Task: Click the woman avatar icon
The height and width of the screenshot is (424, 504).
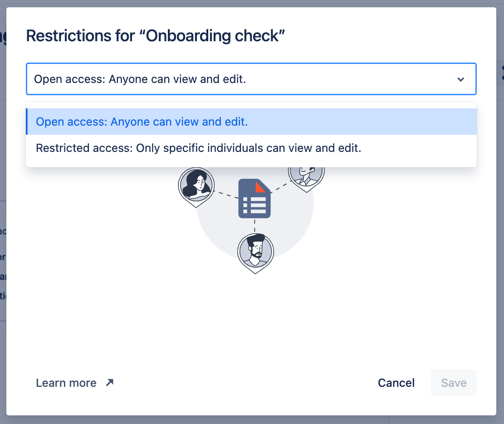Action: pos(196,185)
